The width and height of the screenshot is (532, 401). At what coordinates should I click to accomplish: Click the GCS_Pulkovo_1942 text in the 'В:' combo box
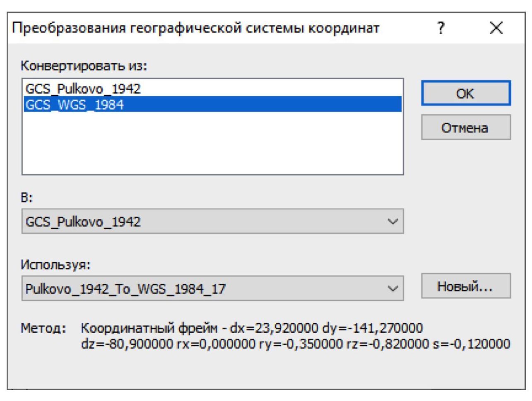[83, 222]
